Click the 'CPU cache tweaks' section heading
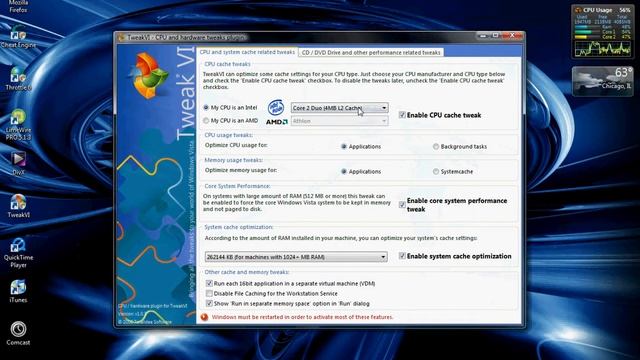This screenshot has height=360, width=640. (x=227, y=64)
